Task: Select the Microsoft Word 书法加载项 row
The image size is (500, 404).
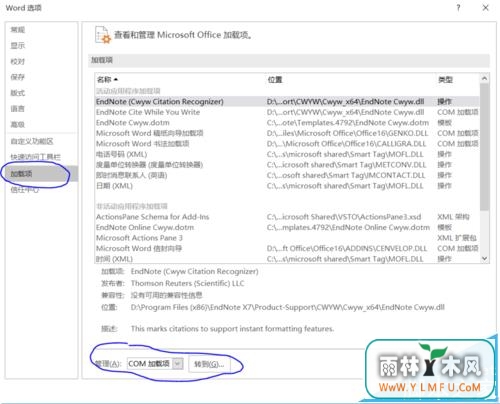Action: [x=287, y=144]
